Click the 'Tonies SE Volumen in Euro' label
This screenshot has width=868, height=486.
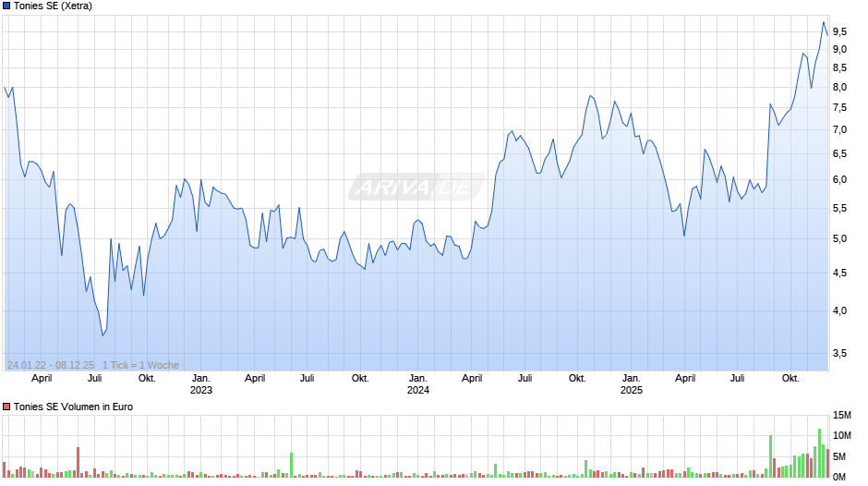tap(73, 407)
